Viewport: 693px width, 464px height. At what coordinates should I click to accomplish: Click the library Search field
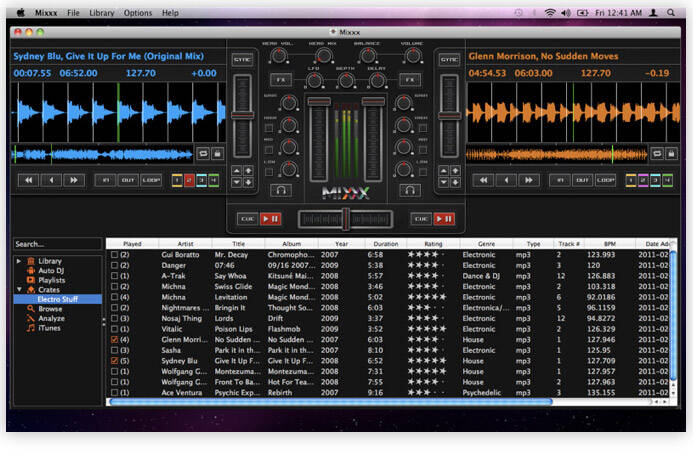57,244
